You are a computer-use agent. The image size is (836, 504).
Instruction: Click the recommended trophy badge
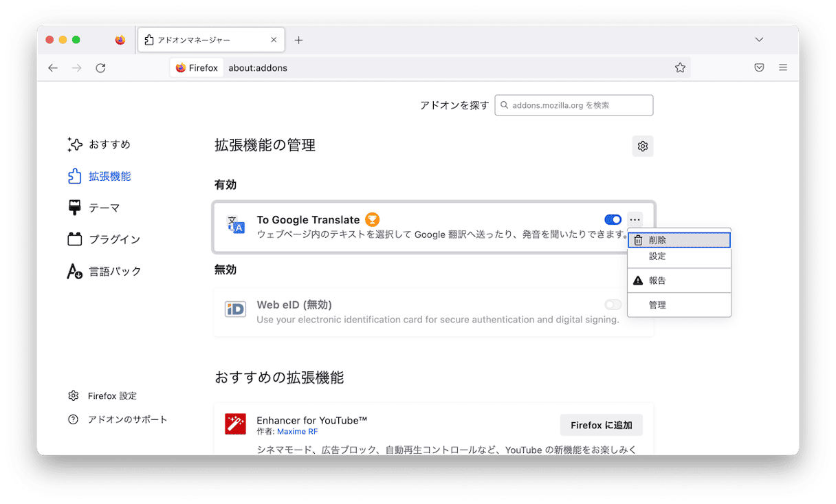click(x=372, y=219)
